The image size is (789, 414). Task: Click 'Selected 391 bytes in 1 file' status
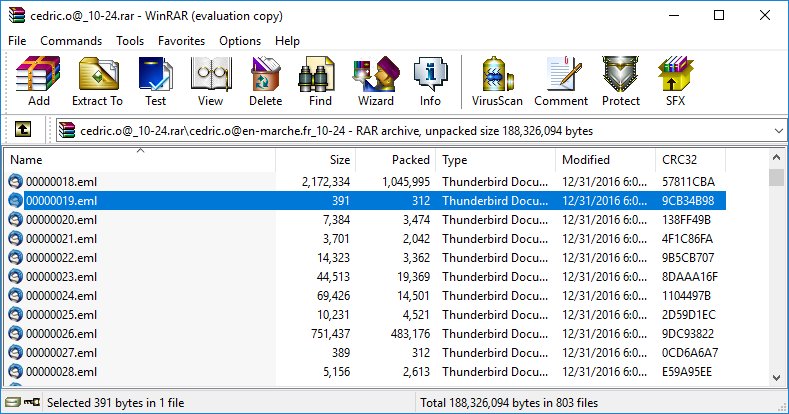pos(116,403)
